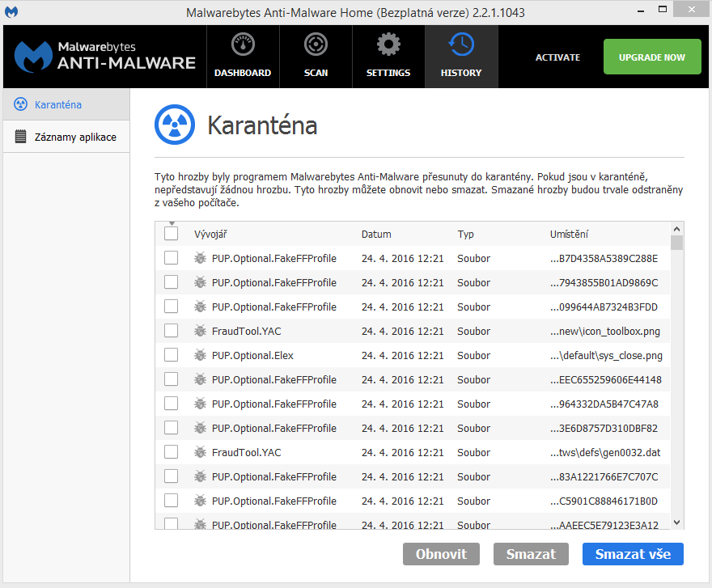Viewport: 712px width, 588px height.
Task: Click the bug icon in row C5901C88846171B0D
Action: (201, 501)
